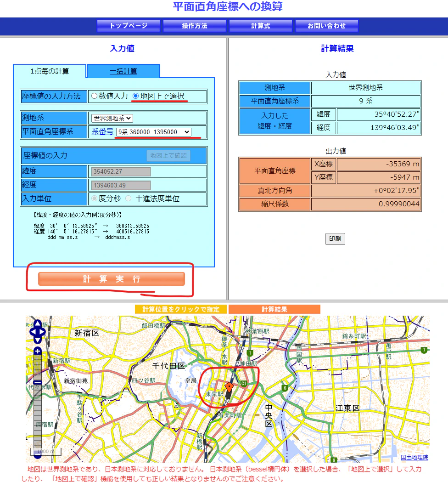Select the 地図上で選択 radio option
The height and width of the screenshot is (482, 448).
135,96
